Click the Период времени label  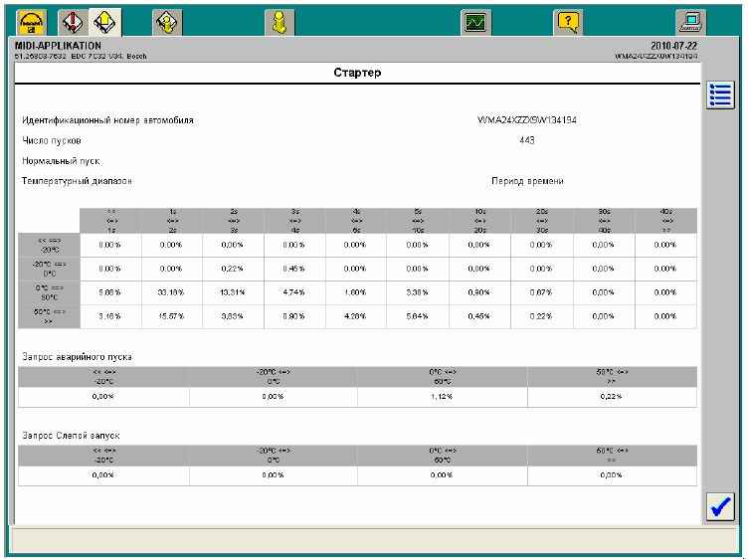tap(527, 181)
